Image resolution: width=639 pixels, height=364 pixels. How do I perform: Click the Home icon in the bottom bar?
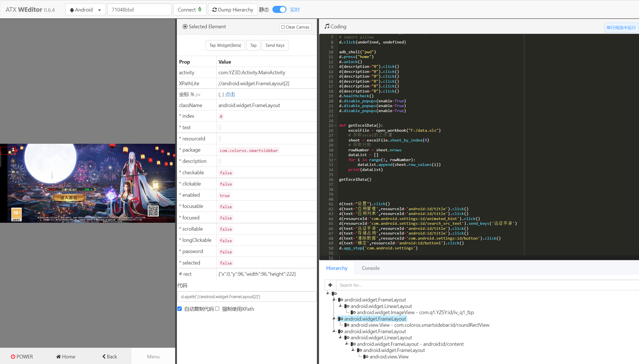pyautogui.click(x=58, y=356)
